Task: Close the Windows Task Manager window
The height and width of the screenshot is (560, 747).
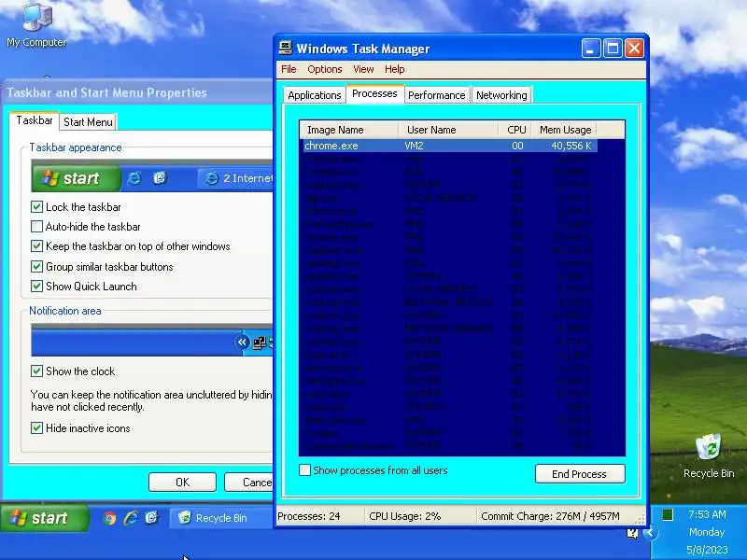Action: pos(635,49)
